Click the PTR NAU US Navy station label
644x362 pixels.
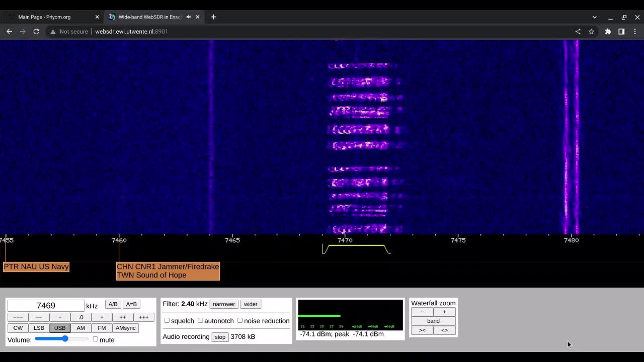36,267
